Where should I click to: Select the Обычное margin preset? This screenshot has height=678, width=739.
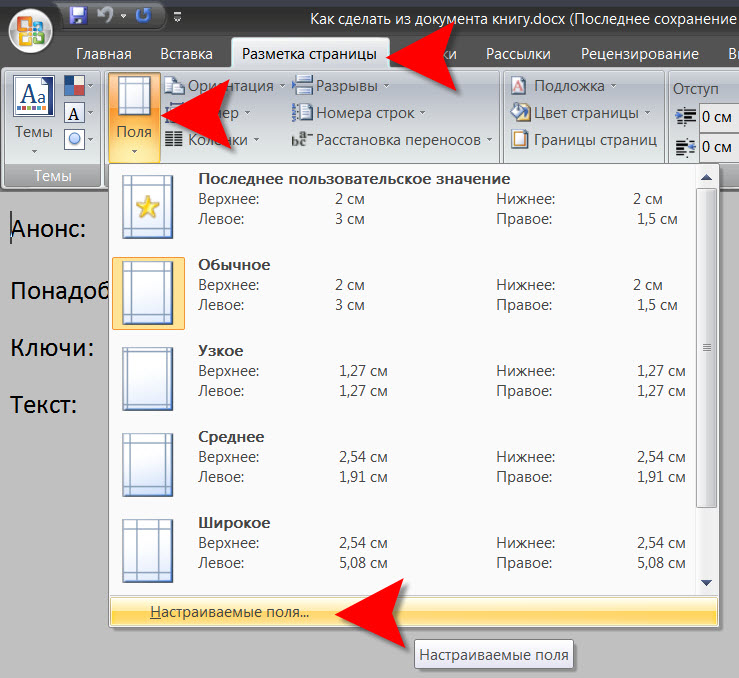click(x=403, y=293)
